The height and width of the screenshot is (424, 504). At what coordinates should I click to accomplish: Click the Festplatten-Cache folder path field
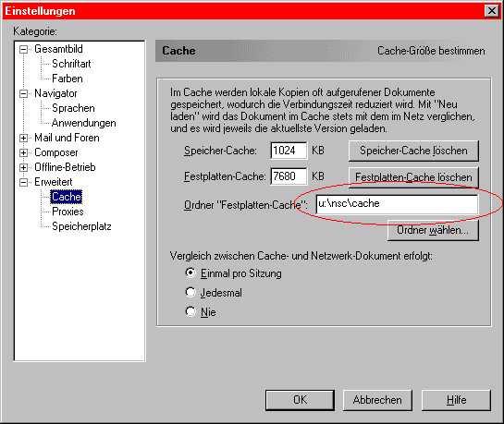(397, 204)
